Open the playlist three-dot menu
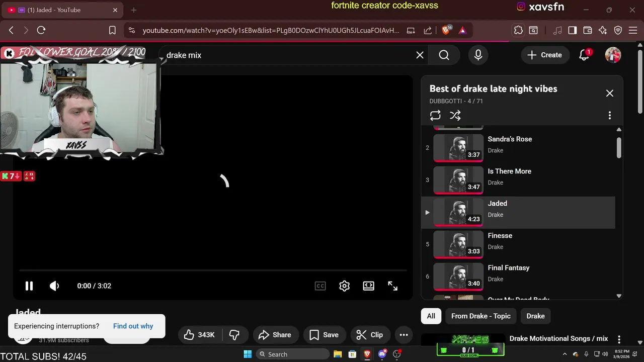Viewport: 644px width, 362px height. click(x=609, y=116)
